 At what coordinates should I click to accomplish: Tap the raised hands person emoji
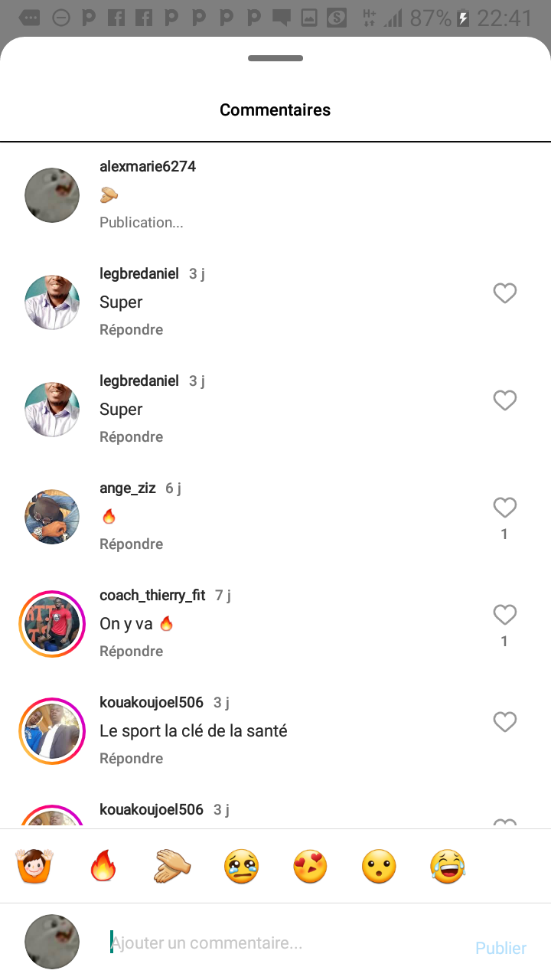(35, 867)
